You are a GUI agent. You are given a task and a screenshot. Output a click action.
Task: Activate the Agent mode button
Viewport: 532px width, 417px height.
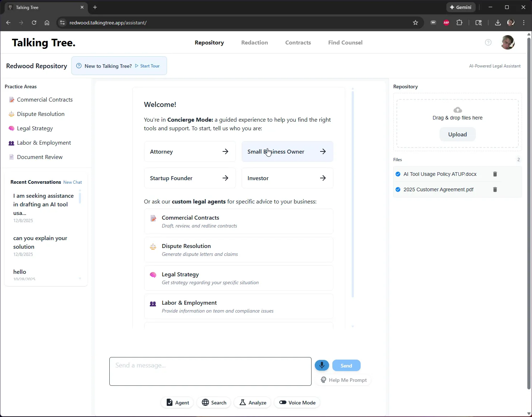(x=178, y=403)
